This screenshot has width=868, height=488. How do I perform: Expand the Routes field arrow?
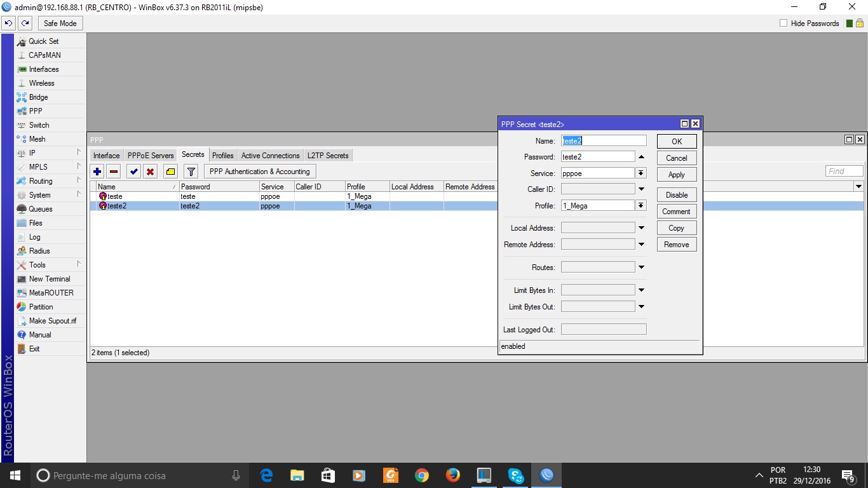[x=641, y=268]
